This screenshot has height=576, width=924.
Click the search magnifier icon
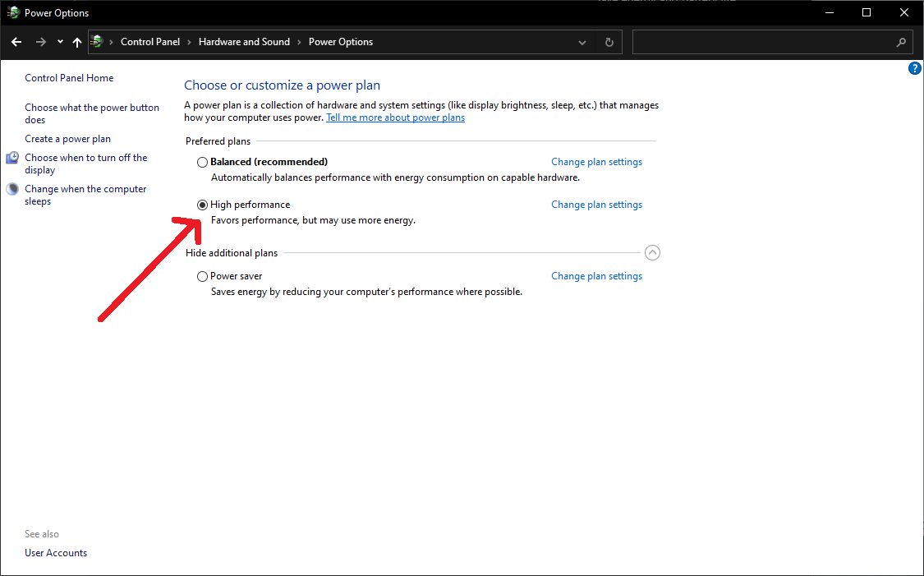(x=900, y=42)
